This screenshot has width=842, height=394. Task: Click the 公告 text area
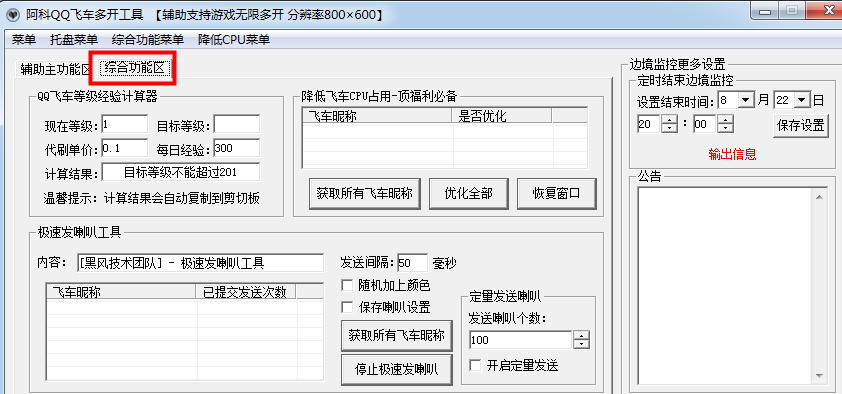(x=724, y=287)
